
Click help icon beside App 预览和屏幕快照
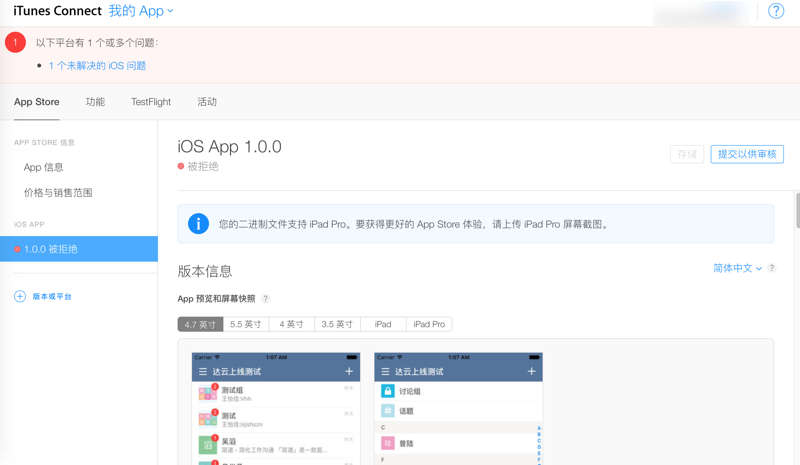265,298
